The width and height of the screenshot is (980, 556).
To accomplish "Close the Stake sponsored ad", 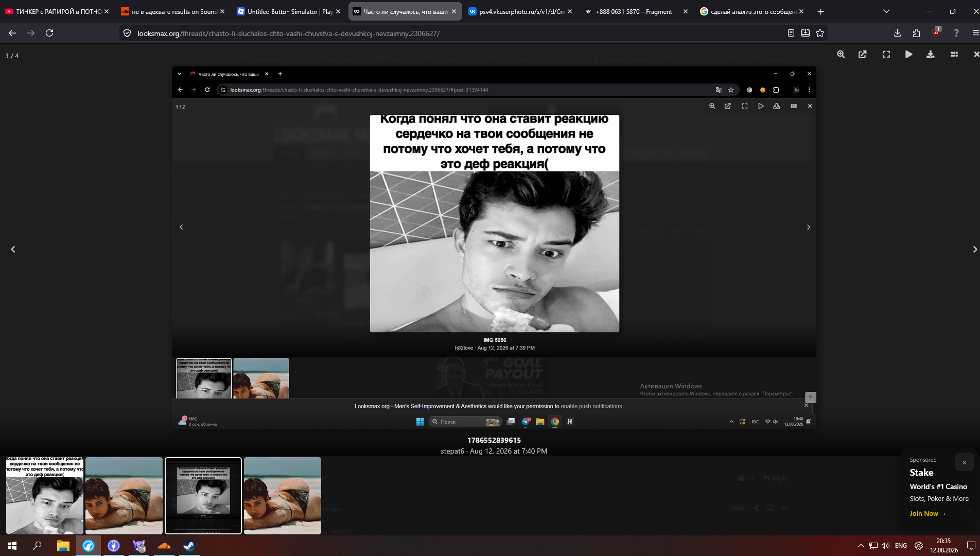I will 965,462.
